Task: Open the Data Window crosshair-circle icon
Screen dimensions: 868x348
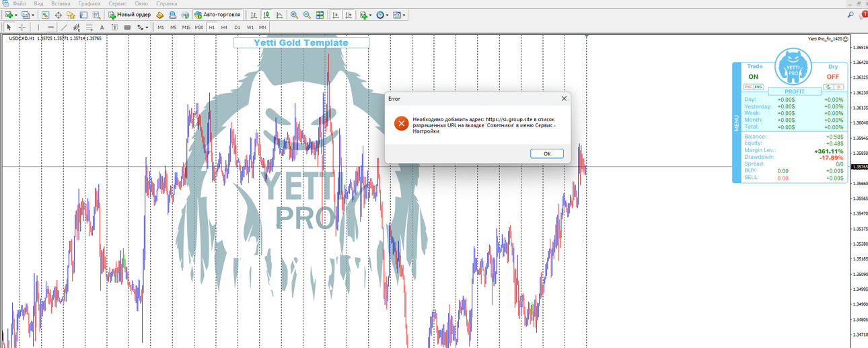Action: (58, 15)
